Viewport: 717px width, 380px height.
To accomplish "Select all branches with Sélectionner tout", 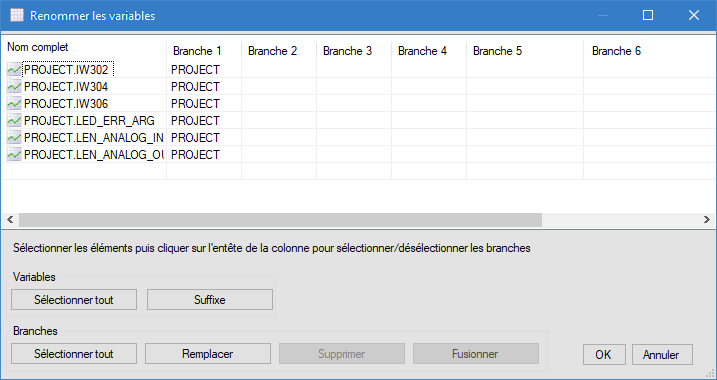I will pyautogui.click(x=74, y=354).
